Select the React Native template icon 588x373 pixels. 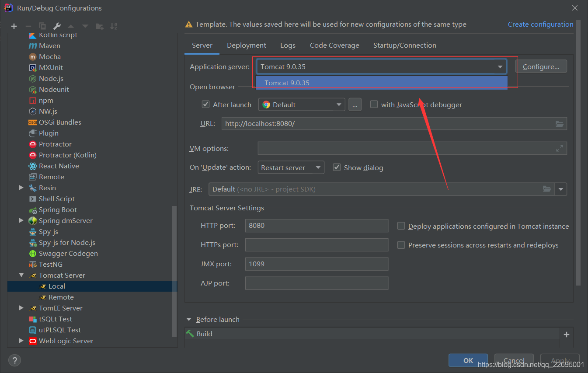click(x=33, y=166)
